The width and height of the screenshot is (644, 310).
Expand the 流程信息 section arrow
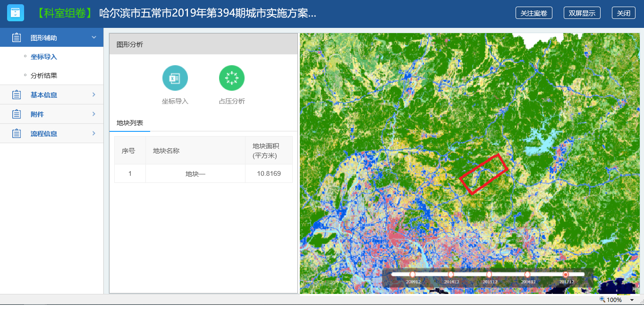pos(94,134)
